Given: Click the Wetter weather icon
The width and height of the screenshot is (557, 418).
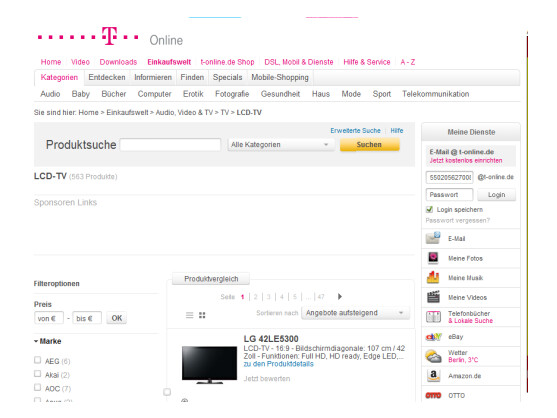Looking at the screenshot, I should tap(433, 356).
